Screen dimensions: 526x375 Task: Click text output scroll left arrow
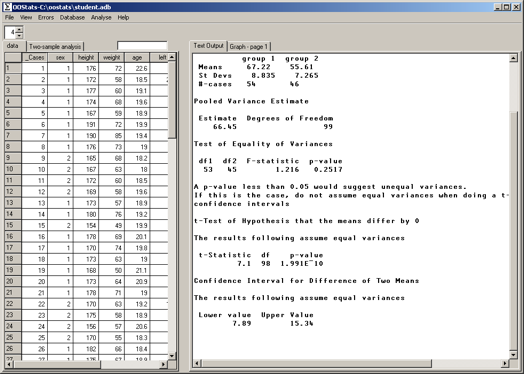tap(197, 363)
